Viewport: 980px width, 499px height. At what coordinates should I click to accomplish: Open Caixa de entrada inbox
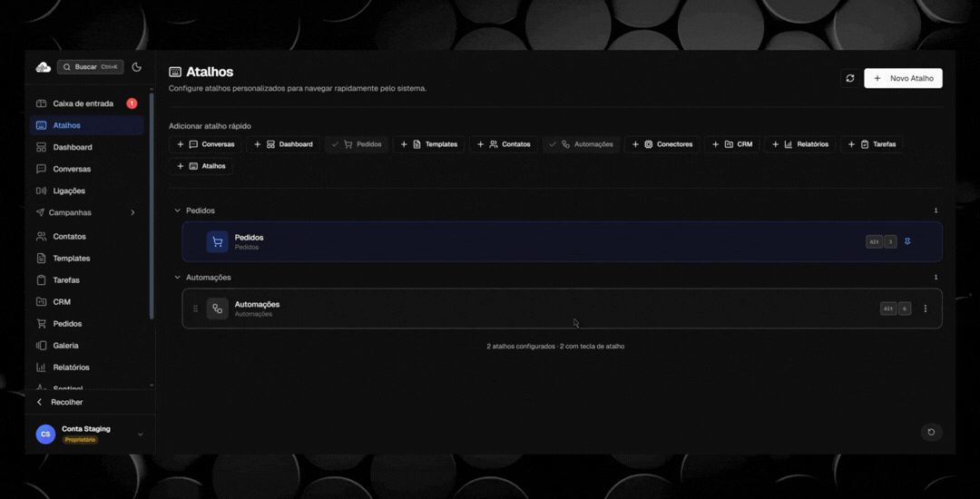point(86,103)
